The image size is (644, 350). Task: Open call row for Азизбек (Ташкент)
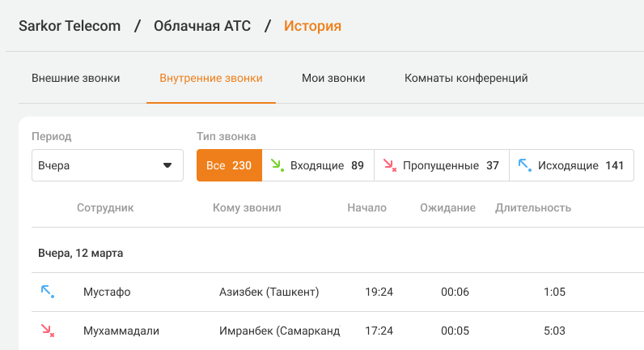[269, 292]
